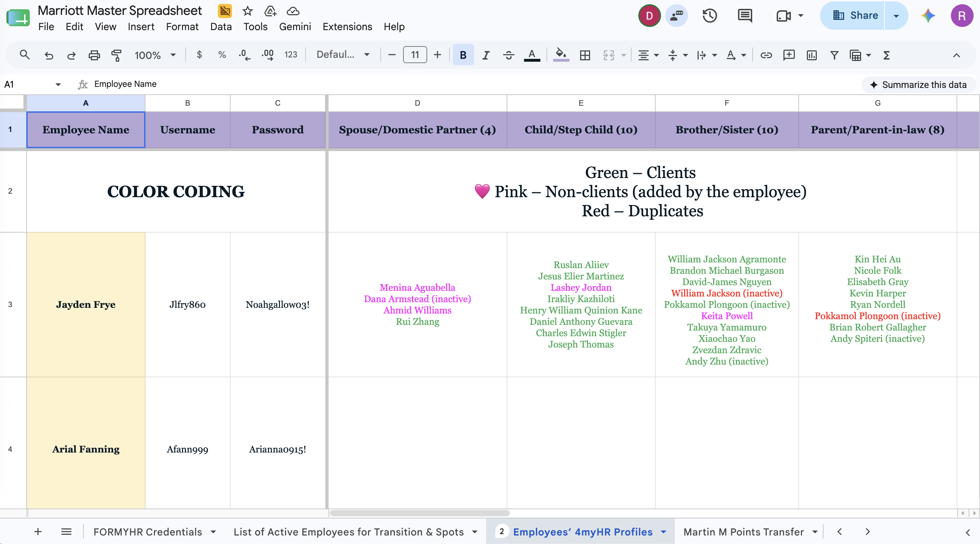Screen dimensions: 980x544
Task: Switch to Martin M Points Transfer tab
Action: [x=743, y=532]
